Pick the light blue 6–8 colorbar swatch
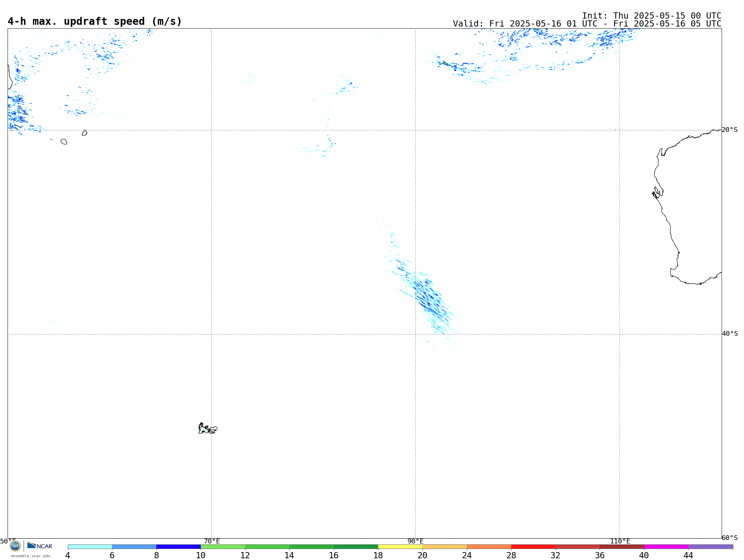The width and height of the screenshot is (744, 560). click(134, 547)
